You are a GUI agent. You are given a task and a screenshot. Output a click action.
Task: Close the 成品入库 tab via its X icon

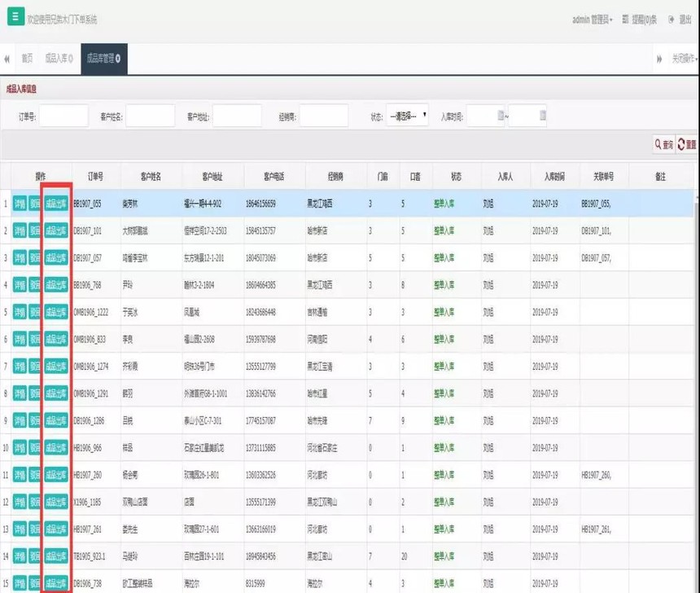coord(71,59)
